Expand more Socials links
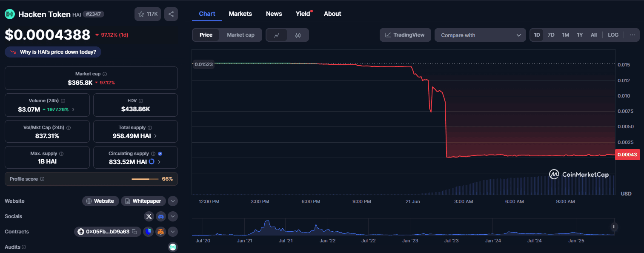 pos(173,216)
